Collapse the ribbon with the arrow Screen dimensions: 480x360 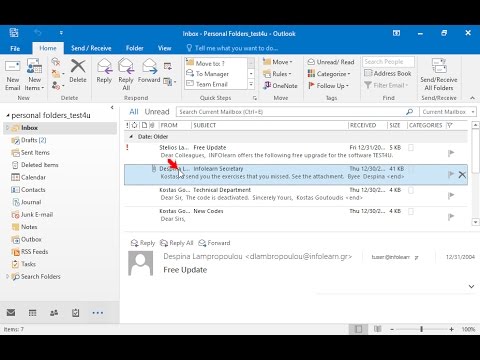[472, 98]
